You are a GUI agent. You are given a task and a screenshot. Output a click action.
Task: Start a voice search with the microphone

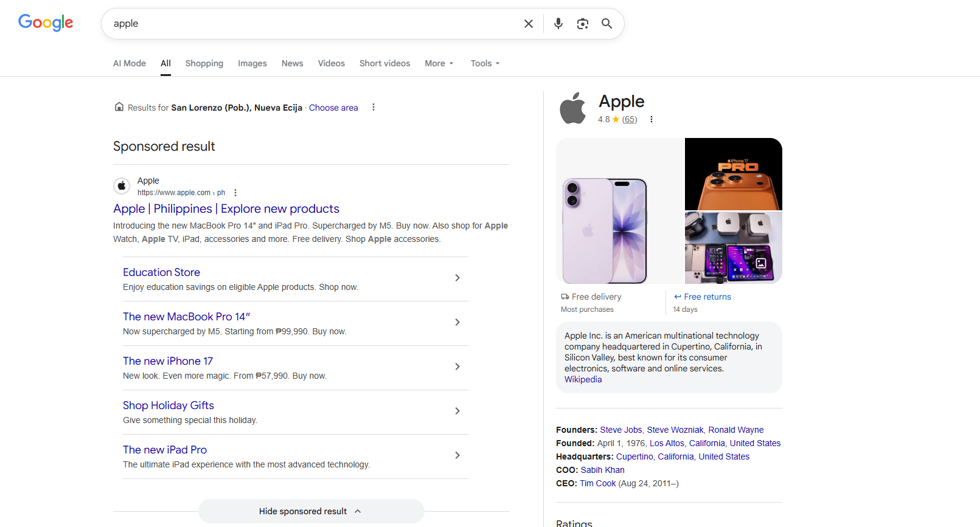558,24
